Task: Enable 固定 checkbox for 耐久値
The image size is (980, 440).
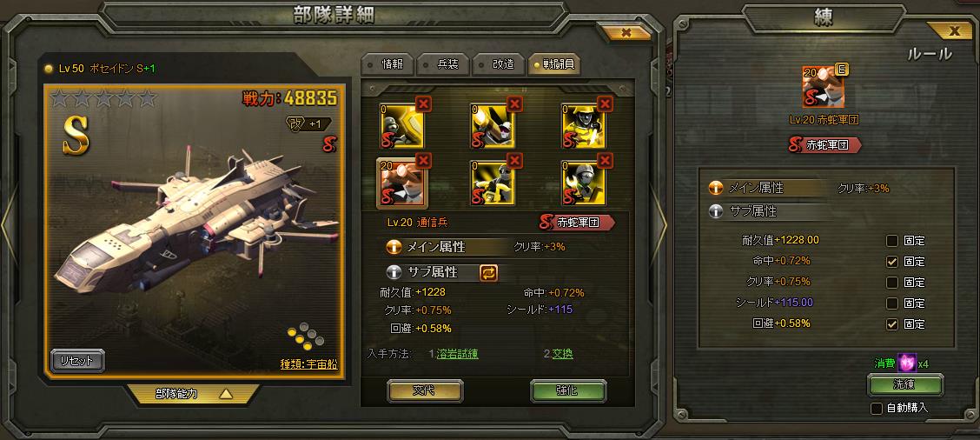Action: coord(892,241)
